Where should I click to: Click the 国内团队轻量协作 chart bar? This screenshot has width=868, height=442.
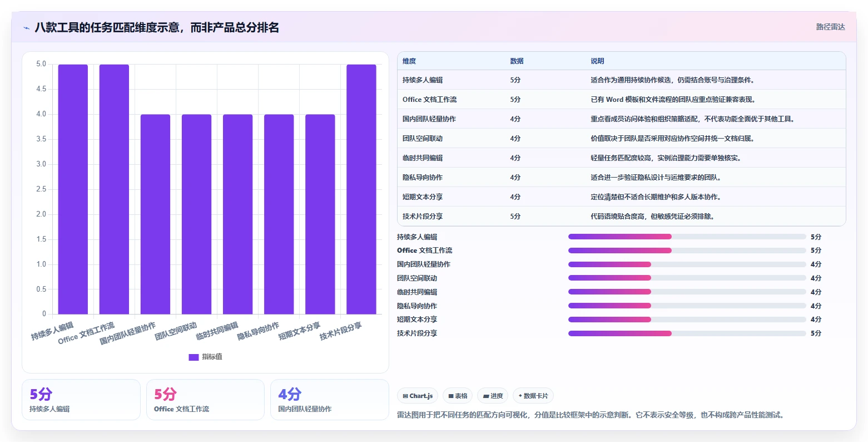coord(155,214)
